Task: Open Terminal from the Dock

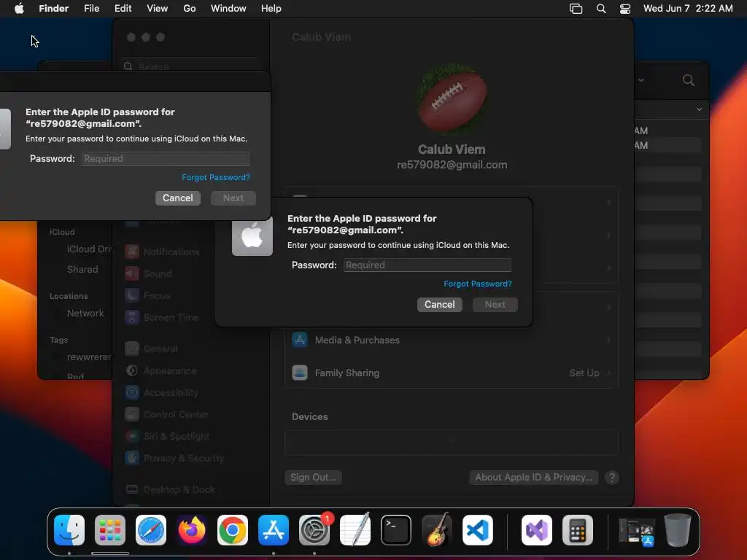Action: [396, 530]
